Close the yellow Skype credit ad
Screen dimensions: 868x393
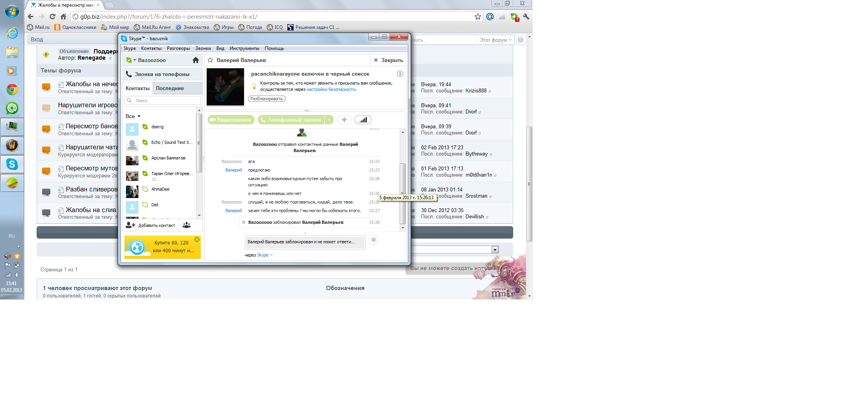coord(197,239)
